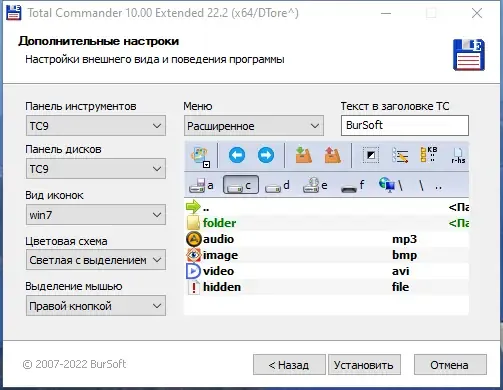Select drive f in drive bar
The width and height of the screenshot is (503, 390).
point(353,186)
